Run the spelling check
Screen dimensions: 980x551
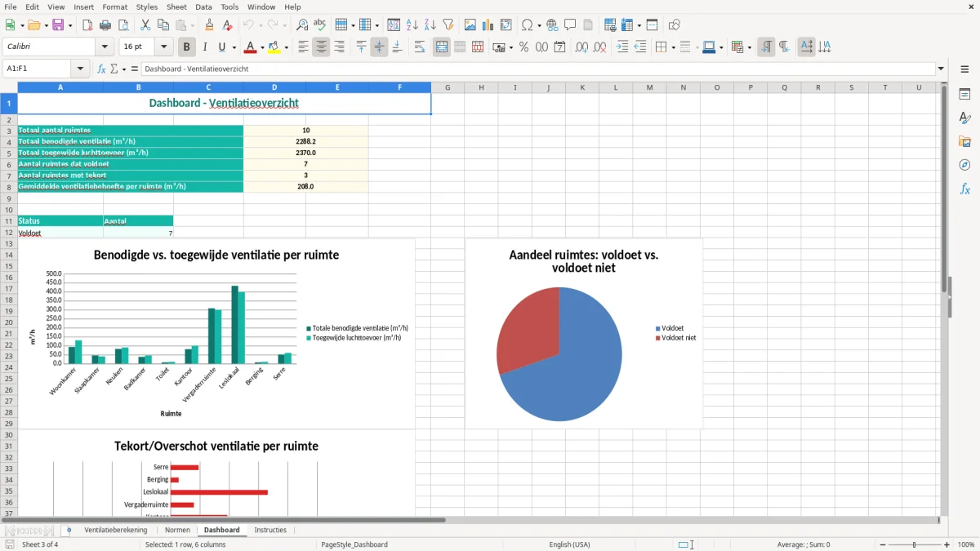click(x=320, y=25)
